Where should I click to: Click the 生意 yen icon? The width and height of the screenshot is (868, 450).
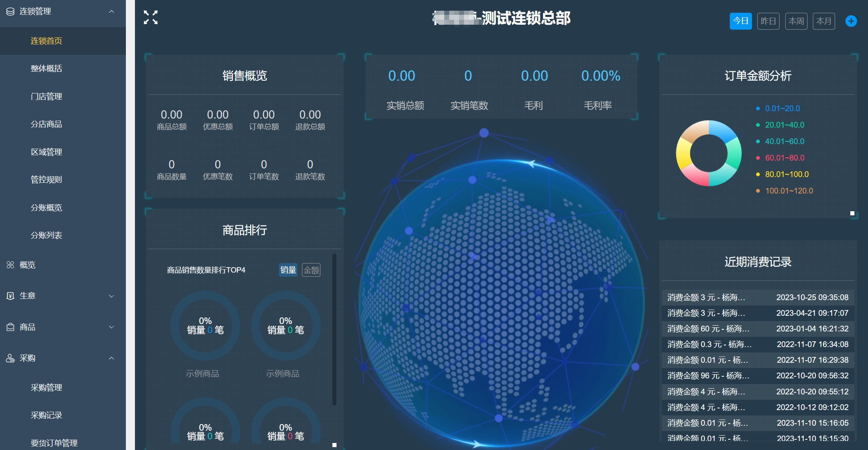click(10, 296)
